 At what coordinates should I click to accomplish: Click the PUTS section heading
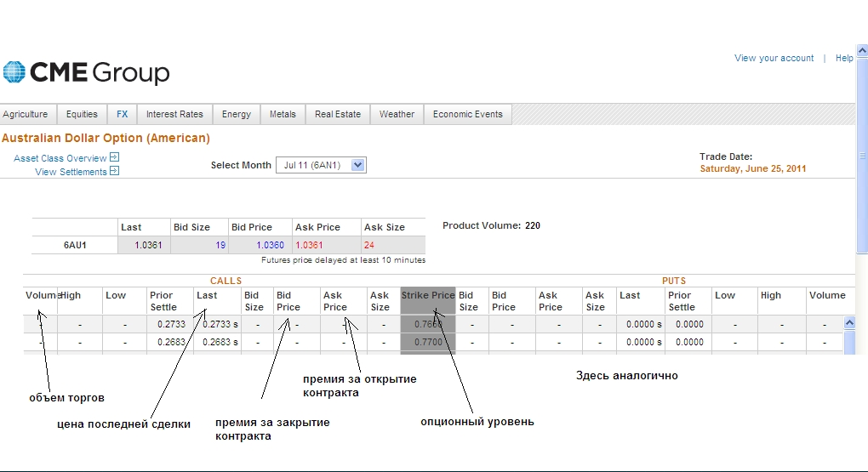point(674,281)
